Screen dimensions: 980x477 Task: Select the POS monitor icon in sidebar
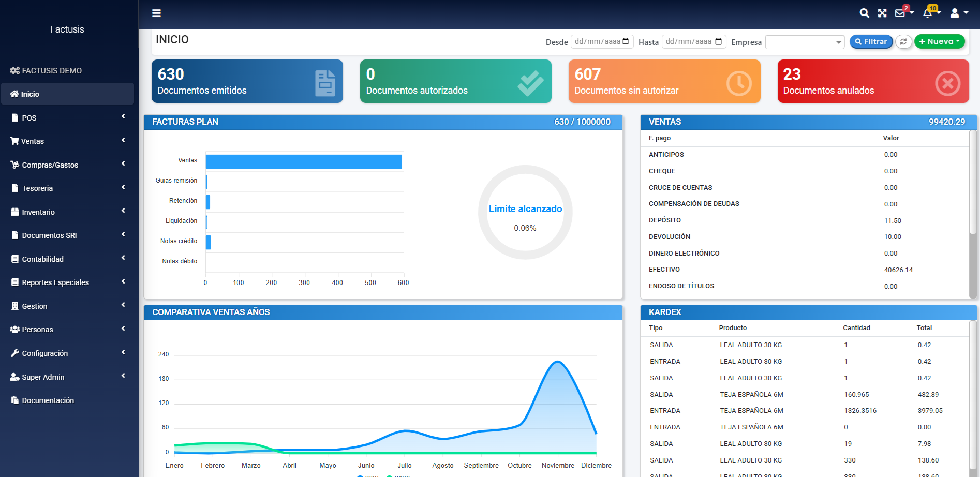(x=15, y=117)
